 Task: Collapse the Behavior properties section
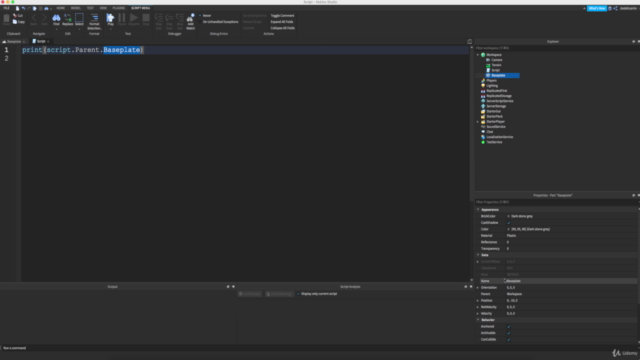tap(478, 320)
